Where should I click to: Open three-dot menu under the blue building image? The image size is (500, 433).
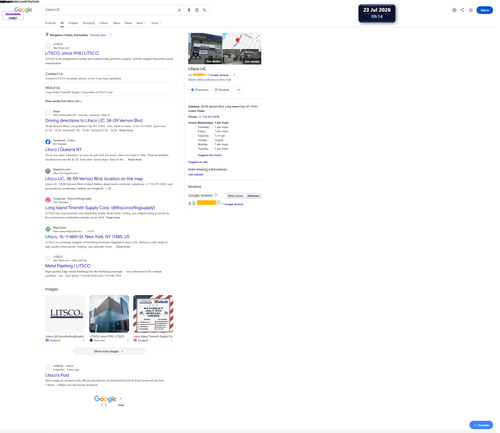[128, 340]
